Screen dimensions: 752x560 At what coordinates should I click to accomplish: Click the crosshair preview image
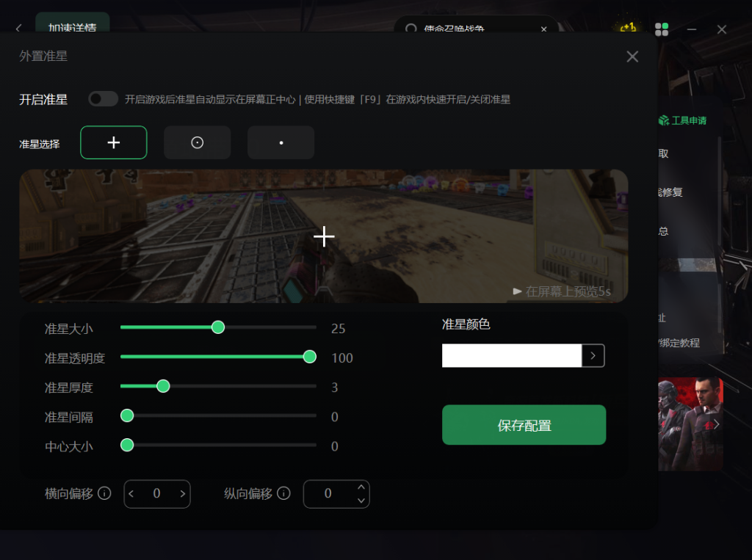click(x=324, y=236)
